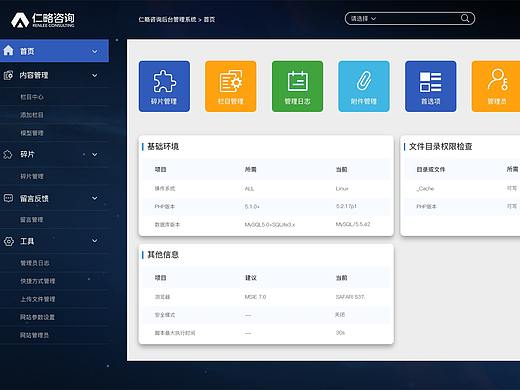Click the 30s value cell
The width and height of the screenshot is (520, 390).
[340, 333]
